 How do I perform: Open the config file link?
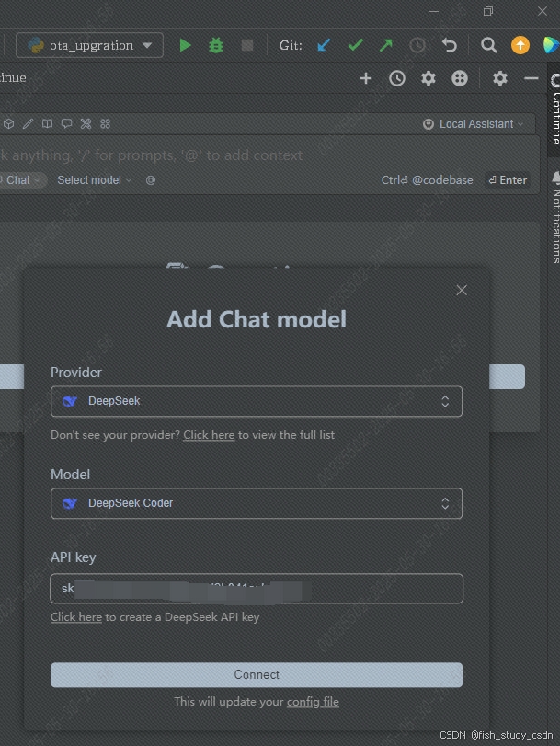tap(313, 702)
